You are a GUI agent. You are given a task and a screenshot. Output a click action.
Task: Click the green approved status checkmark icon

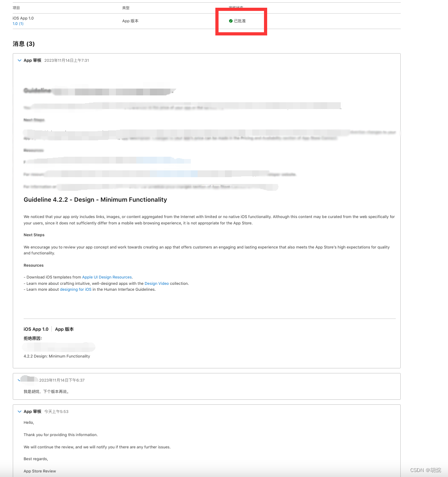point(231,21)
